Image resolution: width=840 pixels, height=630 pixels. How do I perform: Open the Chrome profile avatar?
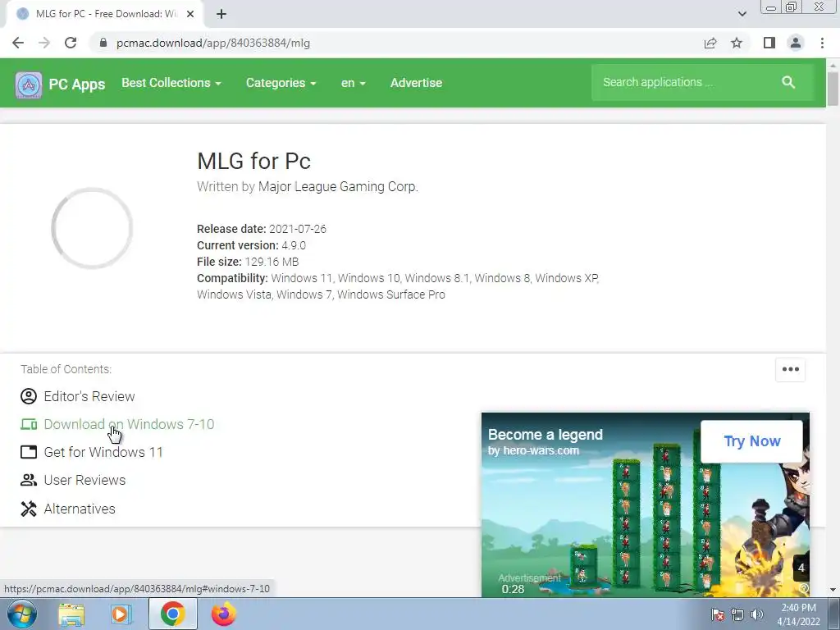(796, 43)
